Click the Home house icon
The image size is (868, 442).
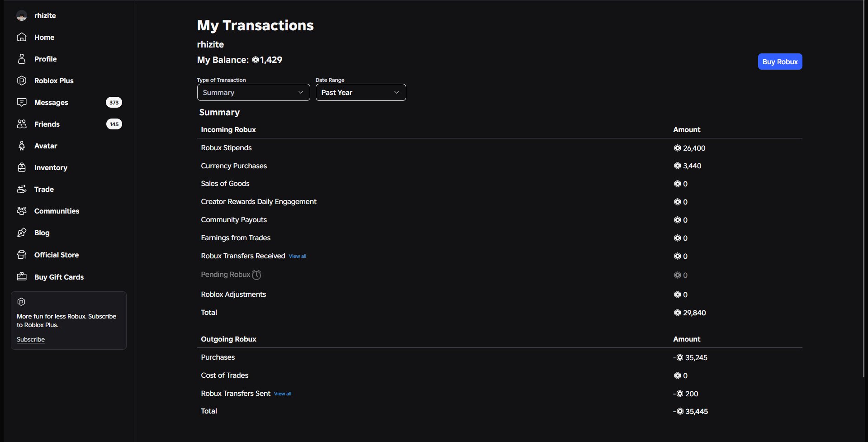[22, 37]
